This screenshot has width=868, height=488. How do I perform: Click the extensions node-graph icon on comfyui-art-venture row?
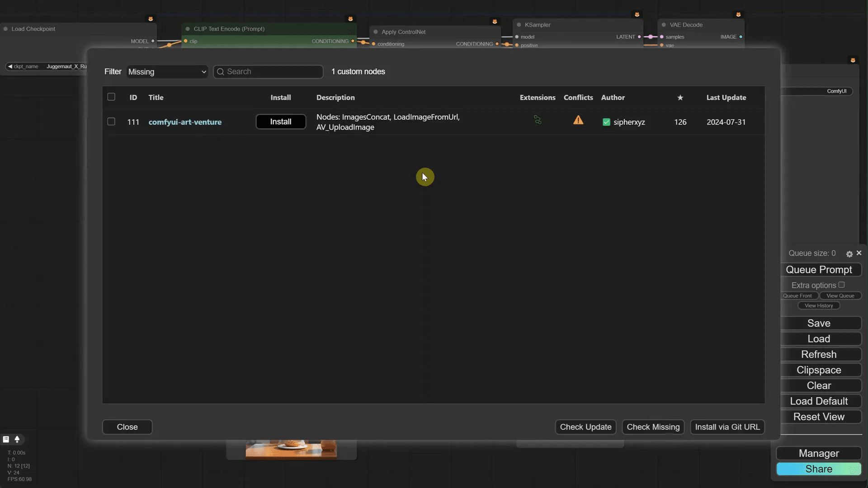coord(537,120)
